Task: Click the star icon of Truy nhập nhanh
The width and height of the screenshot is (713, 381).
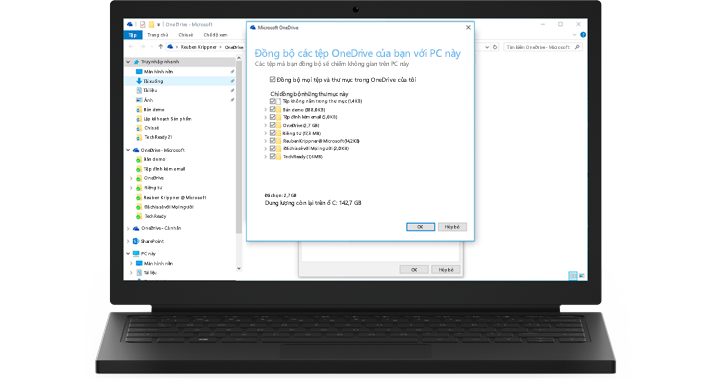Action: [136, 62]
